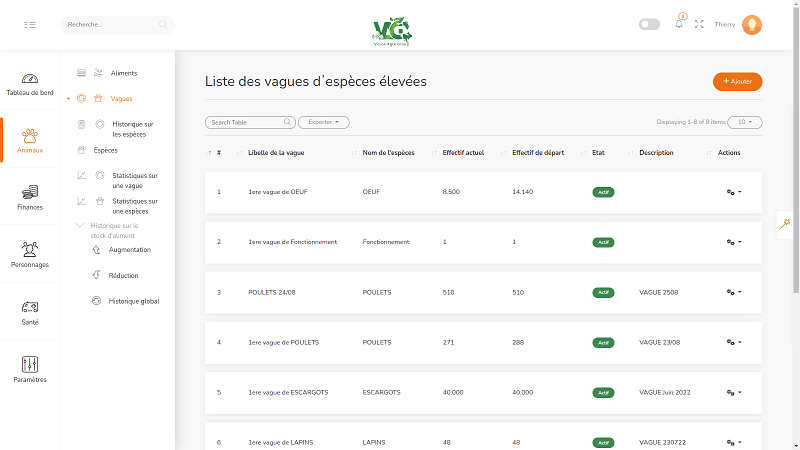Open the Santé sidebar section

coord(30,312)
